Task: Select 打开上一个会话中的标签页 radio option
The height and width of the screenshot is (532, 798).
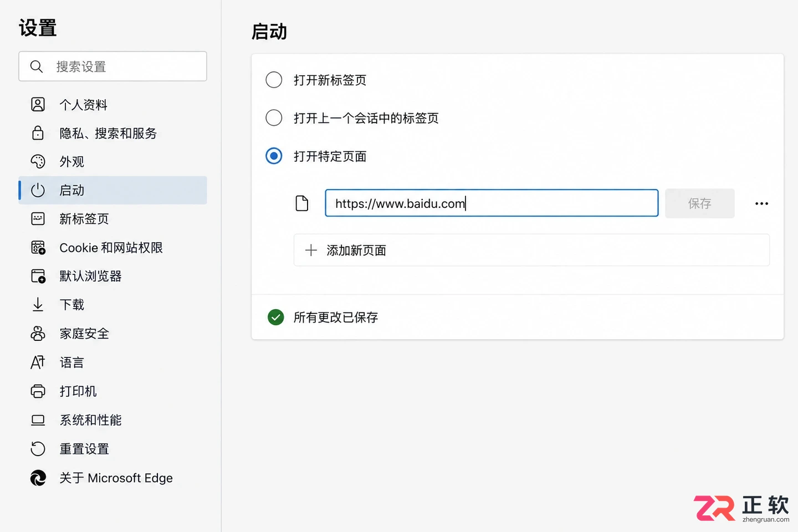Action: (274, 117)
